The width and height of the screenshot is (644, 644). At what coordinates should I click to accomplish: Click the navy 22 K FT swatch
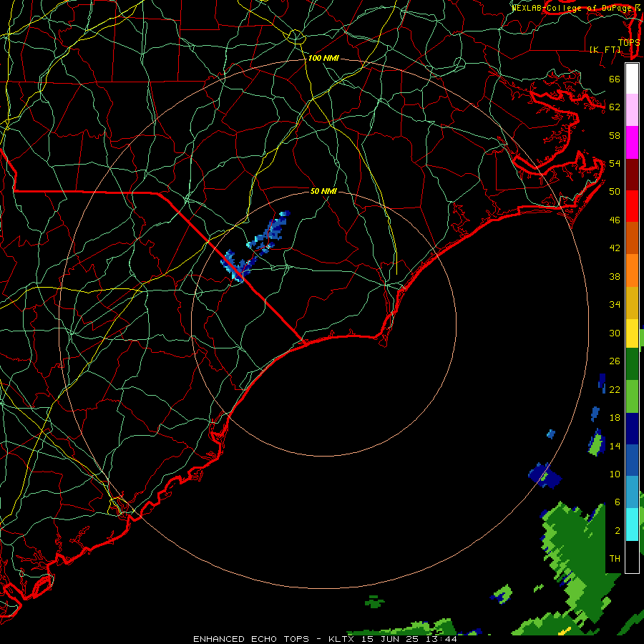coord(632,429)
